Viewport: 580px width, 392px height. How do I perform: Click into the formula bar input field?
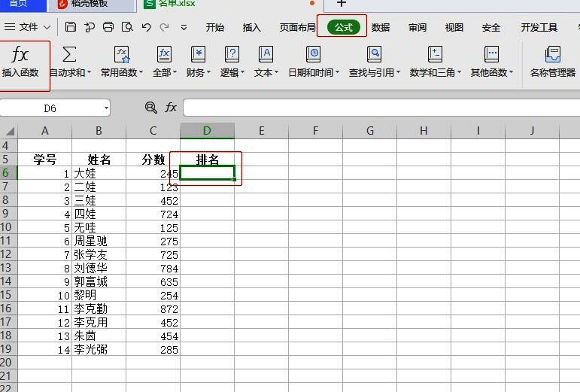[376, 108]
